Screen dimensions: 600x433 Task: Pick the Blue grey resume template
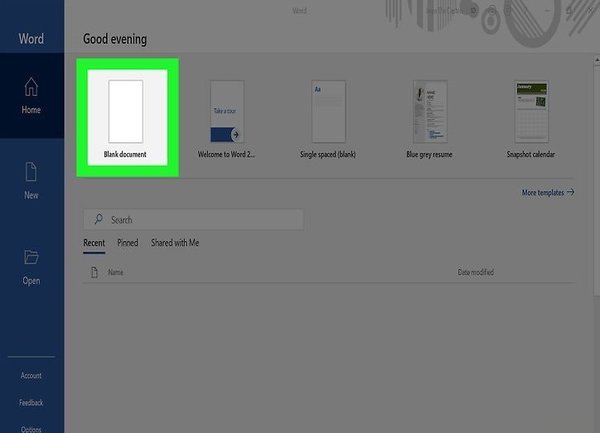[x=429, y=119]
